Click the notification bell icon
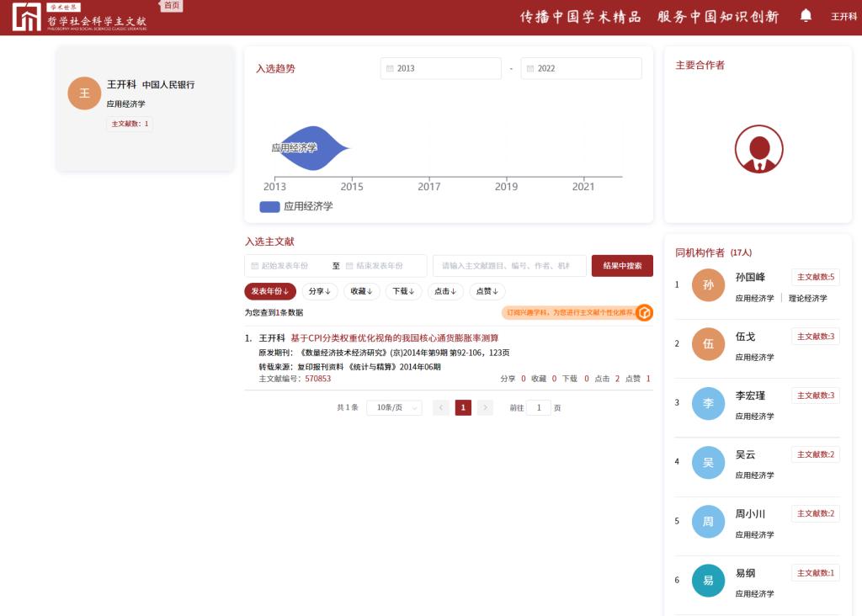This screenshot has height=616, width=862. [806, 16]
